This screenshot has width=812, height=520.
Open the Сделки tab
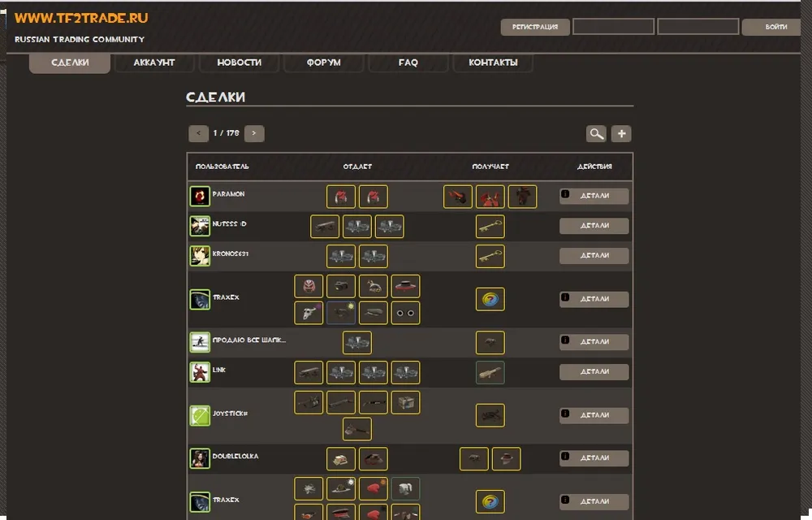coord(70,62)
